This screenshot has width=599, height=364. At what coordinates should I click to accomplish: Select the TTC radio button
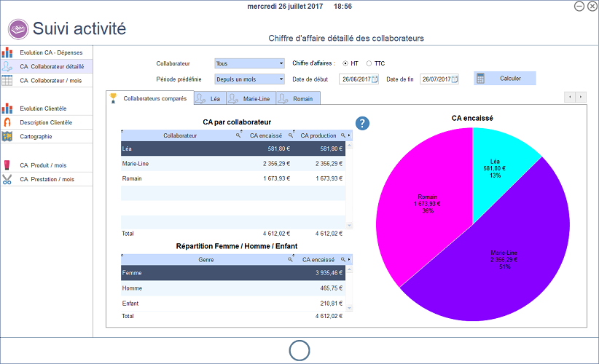click(x=369, y=63)
